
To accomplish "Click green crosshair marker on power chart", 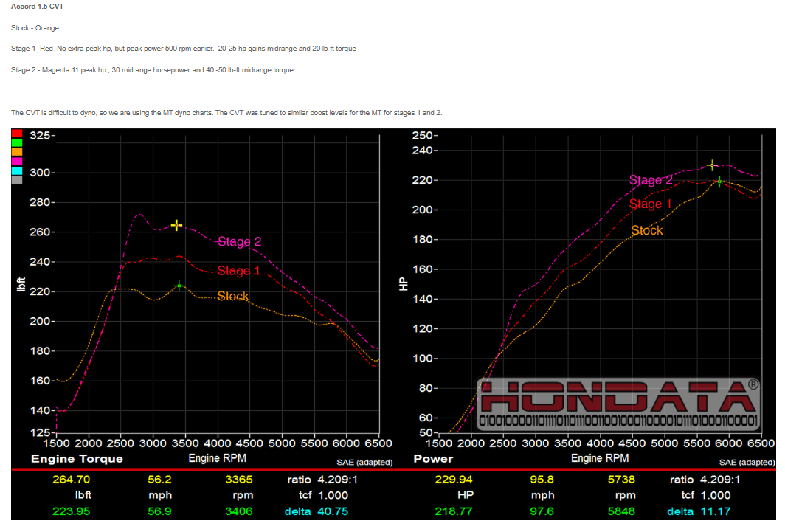I will coord(719,182).
